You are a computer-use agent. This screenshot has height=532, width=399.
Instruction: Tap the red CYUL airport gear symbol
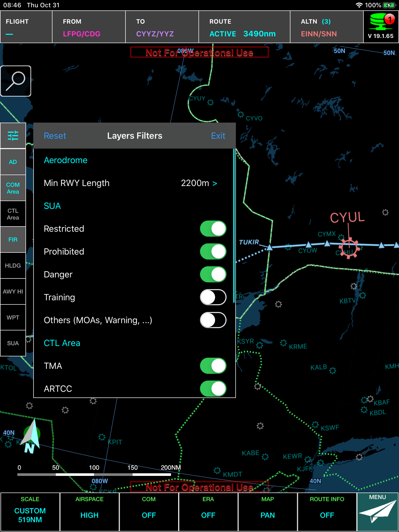(x=349, y=248)
